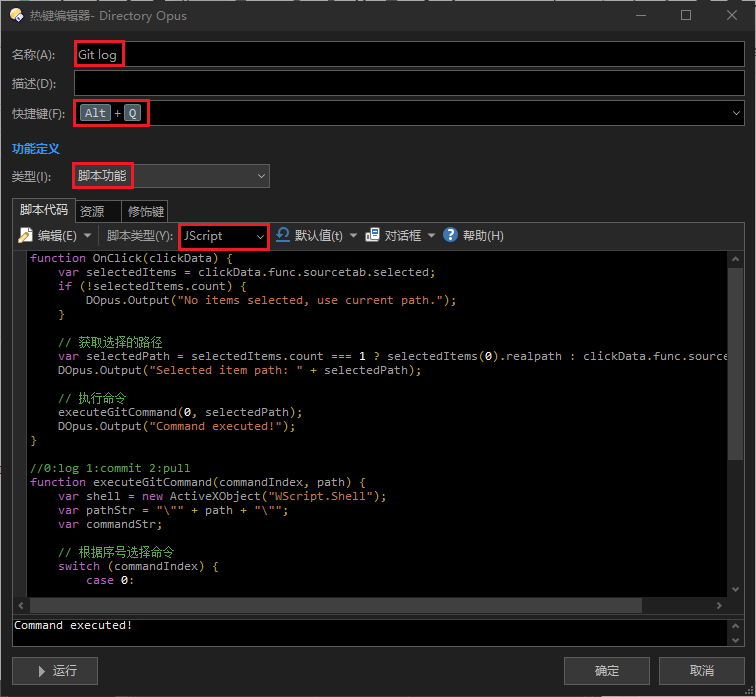Viewport: 756px width, 697px height.
Task: Click the 'executeGitCommand(0, selectedPath);' line
Action: tap(180, 412)
